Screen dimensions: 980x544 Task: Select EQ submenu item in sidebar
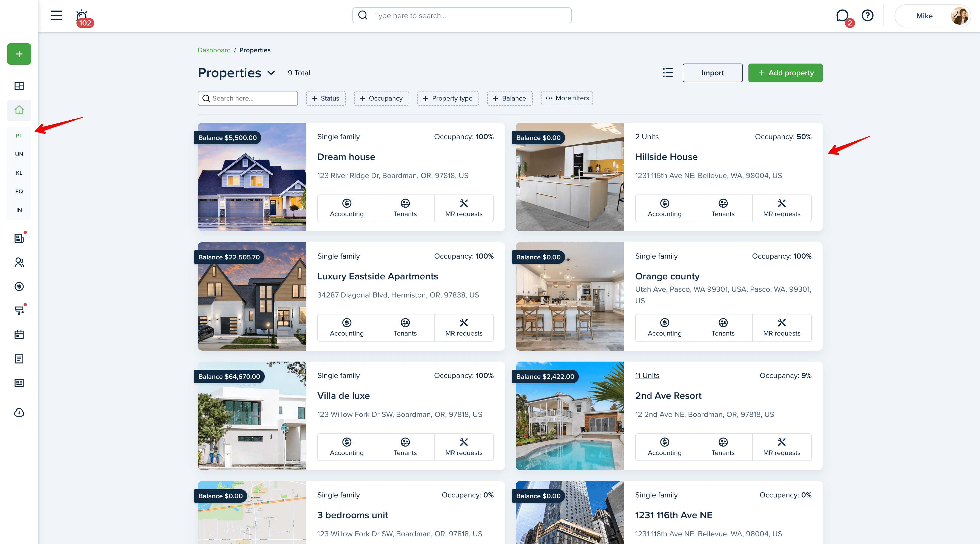coord(19,191)
